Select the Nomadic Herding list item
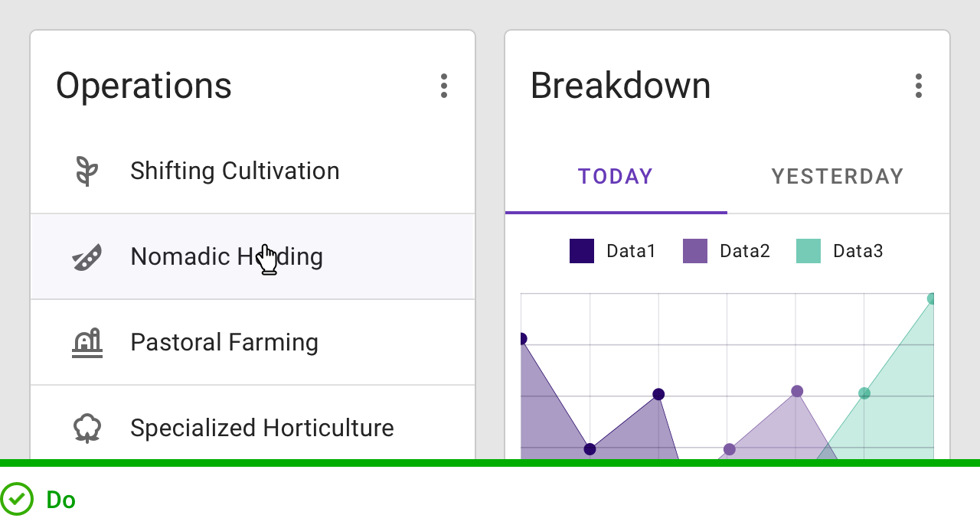Viewport: 980px width, 528px height. [x=253, y=256]
